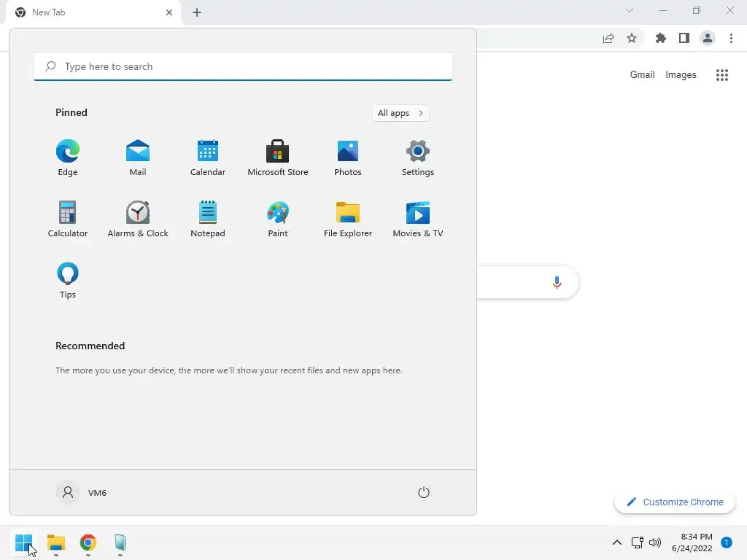This screenshot has height=560, width=747.
Task: Open the Calendar pinned app
Action: (x=208, y=157)
